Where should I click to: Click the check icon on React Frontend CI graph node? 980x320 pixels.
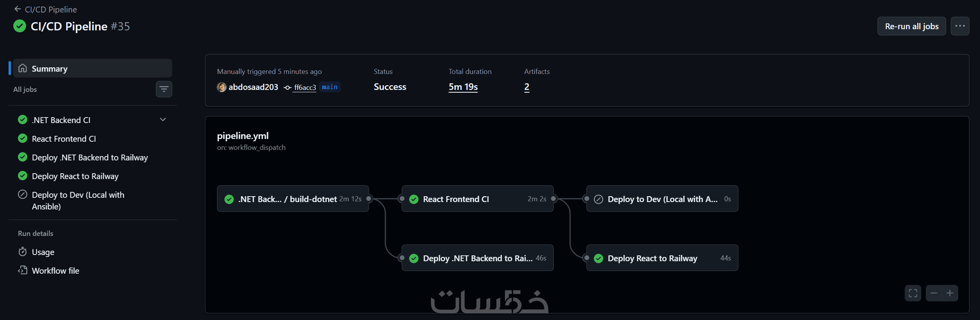(x=414, y=199)
